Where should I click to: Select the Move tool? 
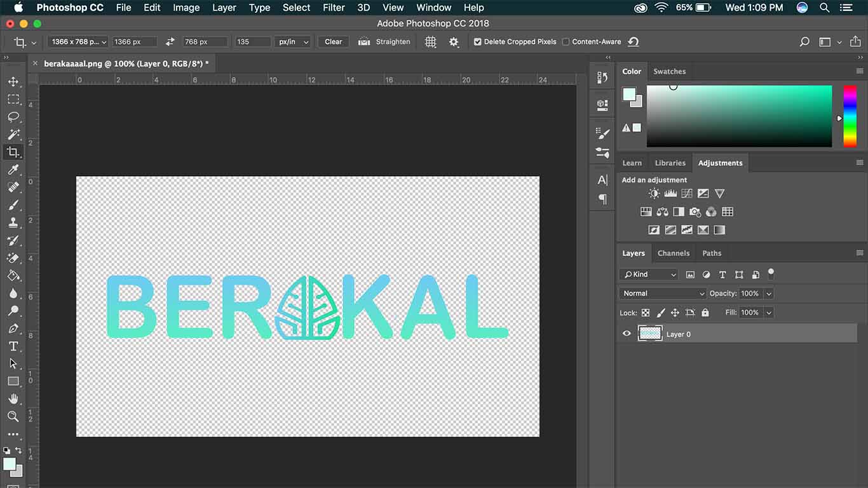(x=13, y=81)
